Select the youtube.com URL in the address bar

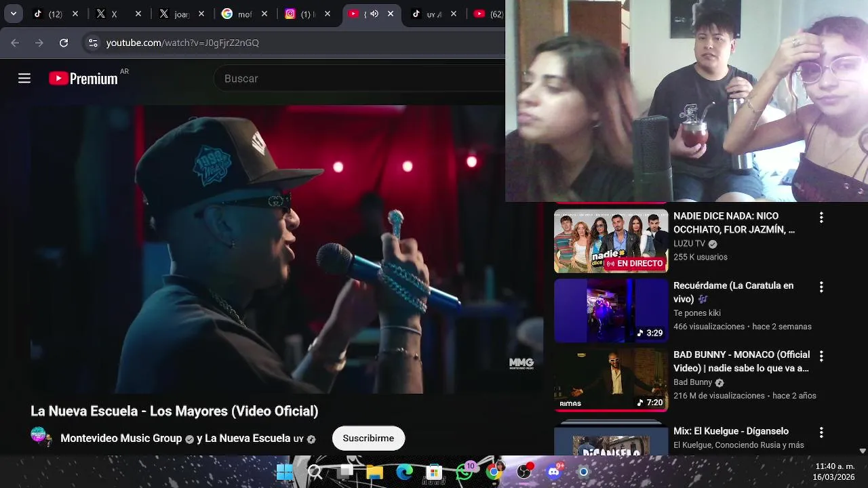182,43
